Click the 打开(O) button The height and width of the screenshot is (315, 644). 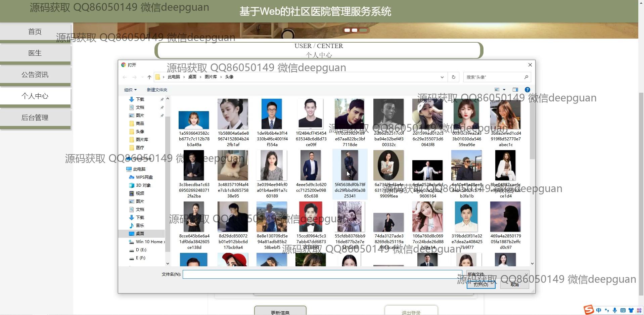(x=481, y=284)
